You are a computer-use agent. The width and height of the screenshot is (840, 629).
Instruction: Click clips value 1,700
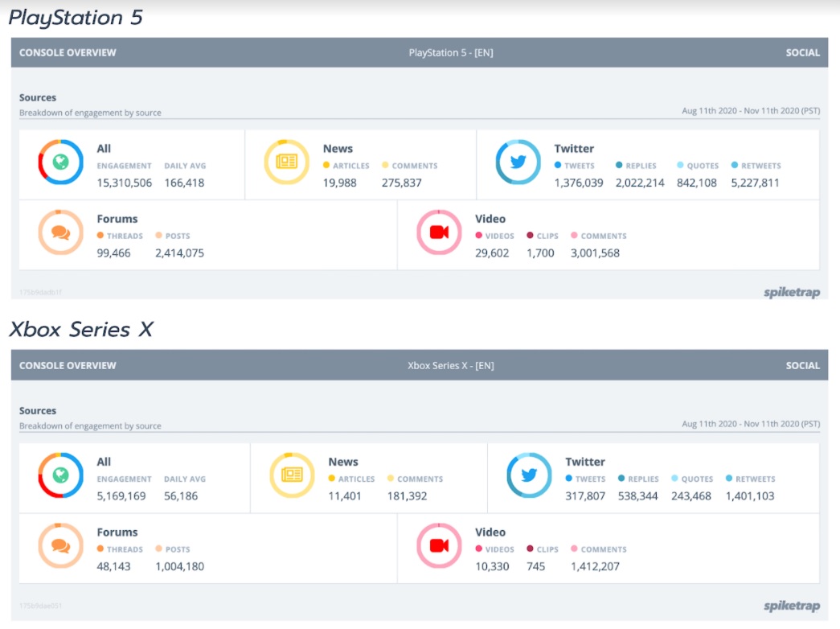click(540, 253)
